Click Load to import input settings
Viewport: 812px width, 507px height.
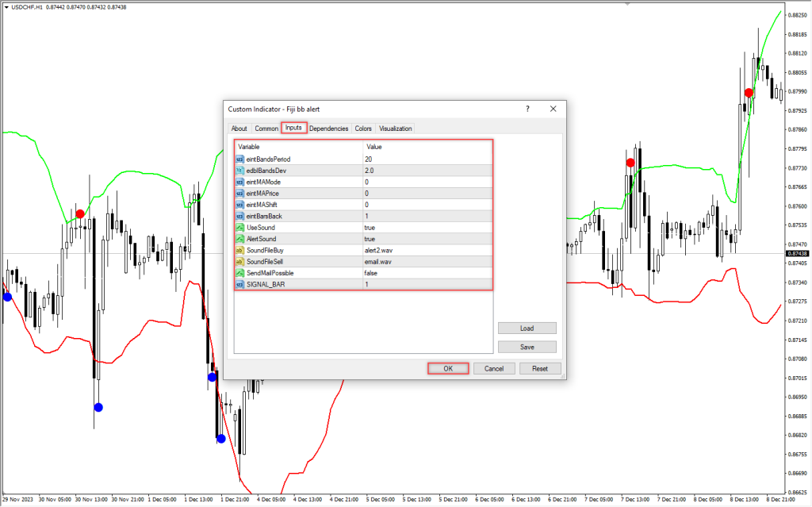point(527,328)
